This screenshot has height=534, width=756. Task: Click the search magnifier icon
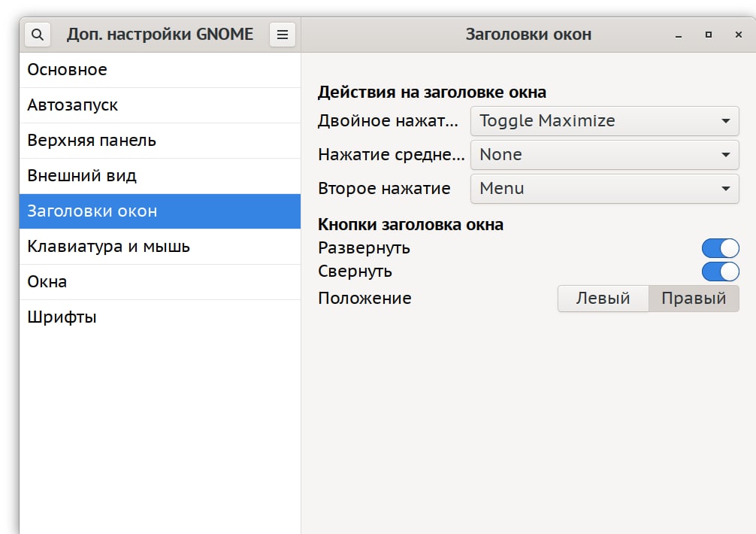[x=38, y=35]
